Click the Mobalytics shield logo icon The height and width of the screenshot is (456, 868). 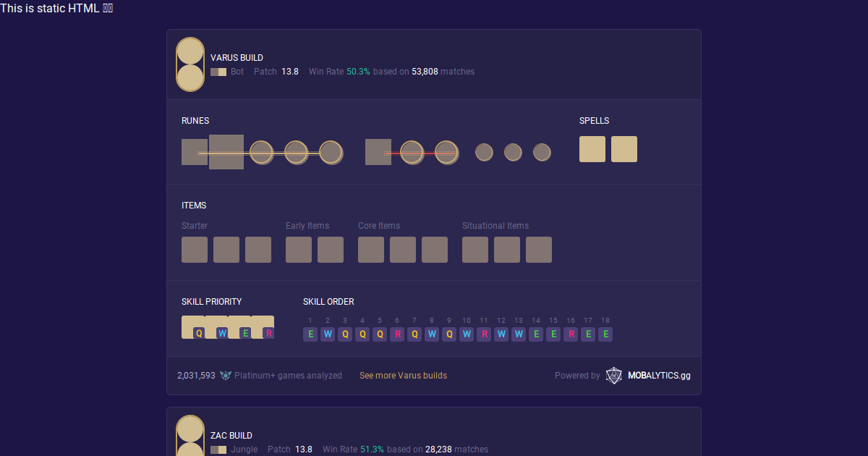[x=613, y=376]
